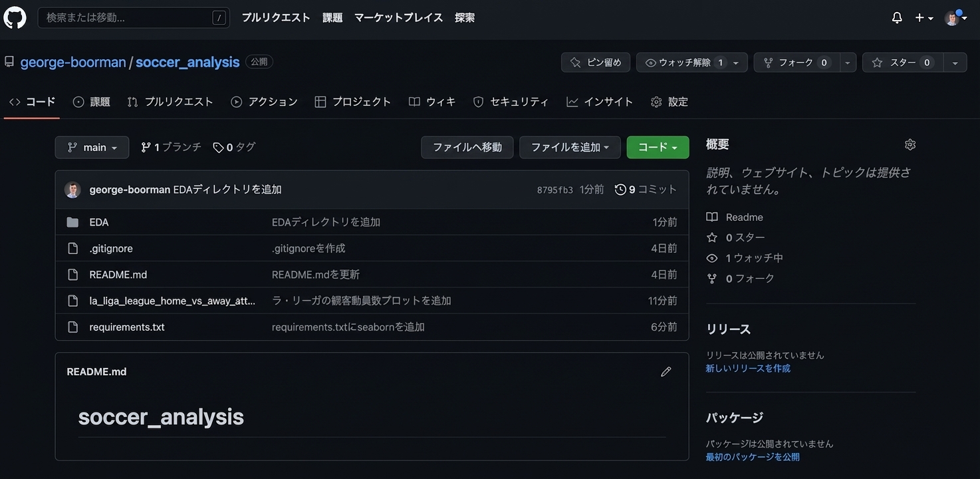This screenshot has width=980, height=479.
Task: Open マーケットプレイス in the top navigation
Action: pos(398,18)
